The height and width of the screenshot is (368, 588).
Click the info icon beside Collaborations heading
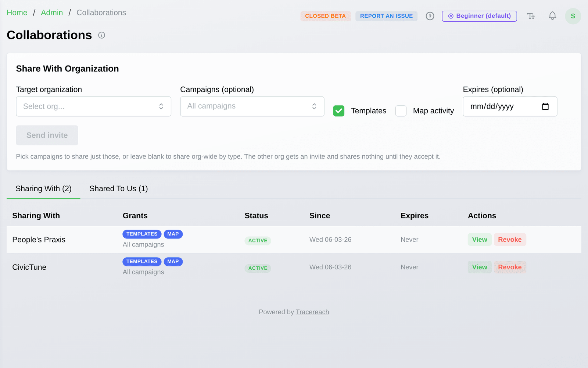[102, 35]
